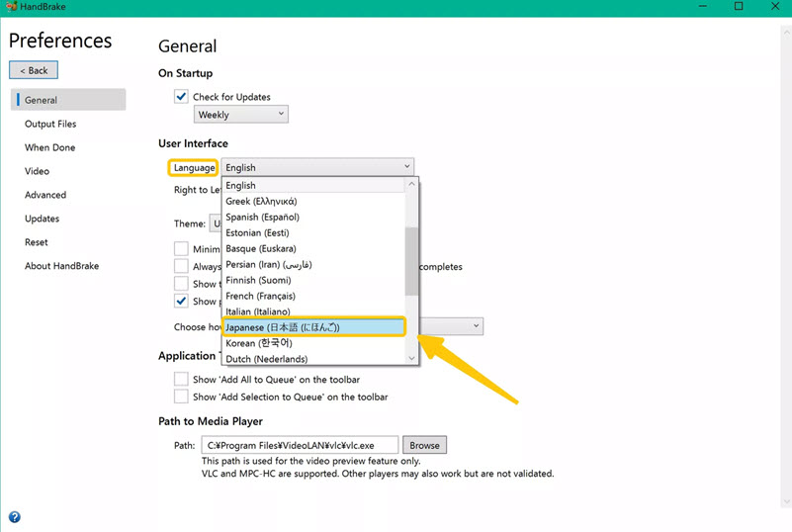Open the Weekly update frequency dropdown
This screenshot has width=792, height=532.
coord(241,115)
